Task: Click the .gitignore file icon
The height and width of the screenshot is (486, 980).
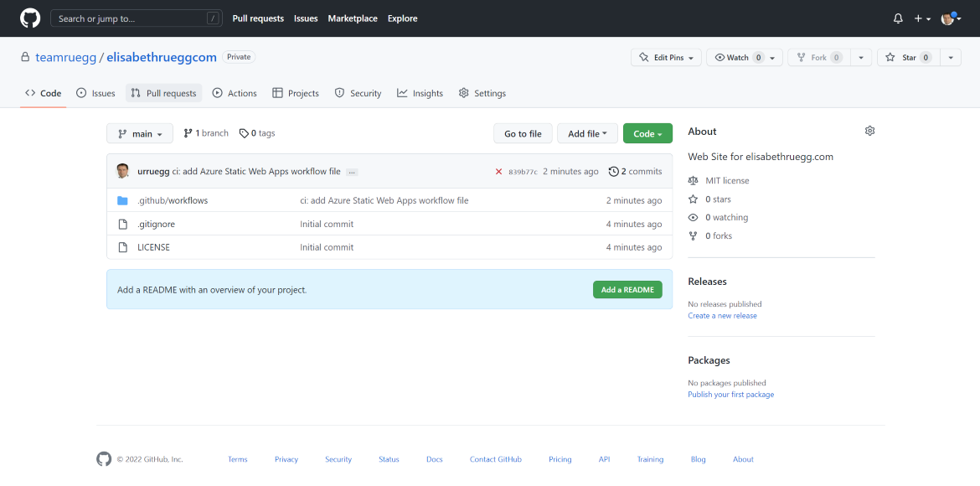Action: tap(123, 224)
